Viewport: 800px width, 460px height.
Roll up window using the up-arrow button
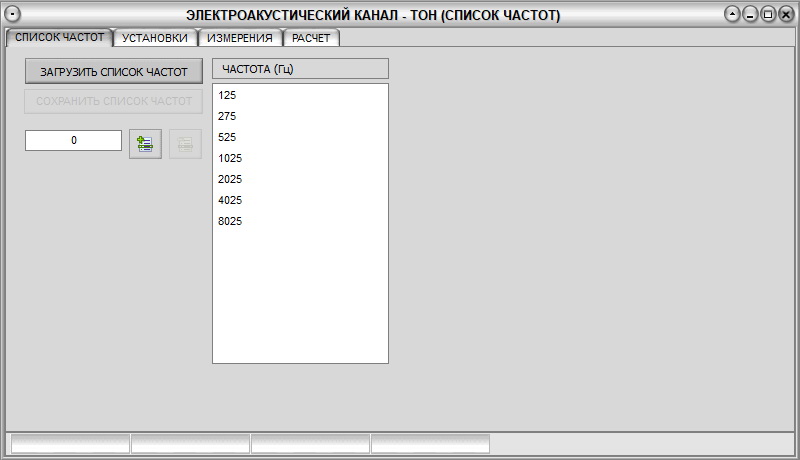[733, 15]
